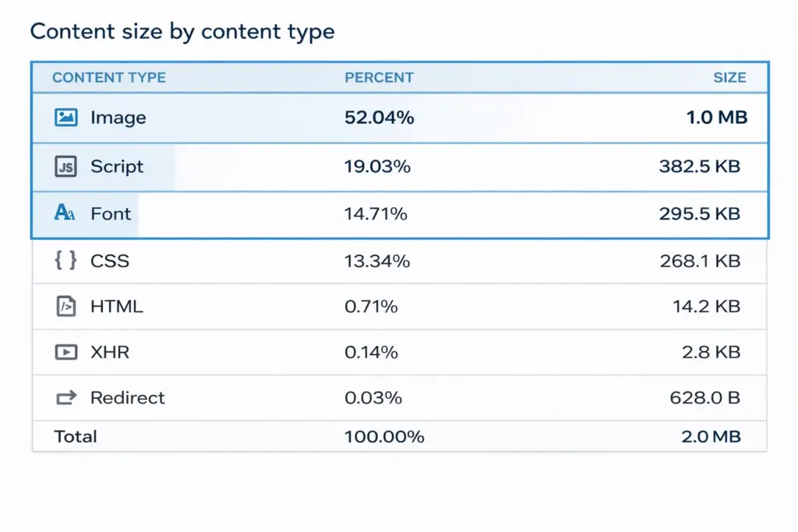Click the Image content type icon
This screenshot has width=798, height=532.
tap(66, 118)
